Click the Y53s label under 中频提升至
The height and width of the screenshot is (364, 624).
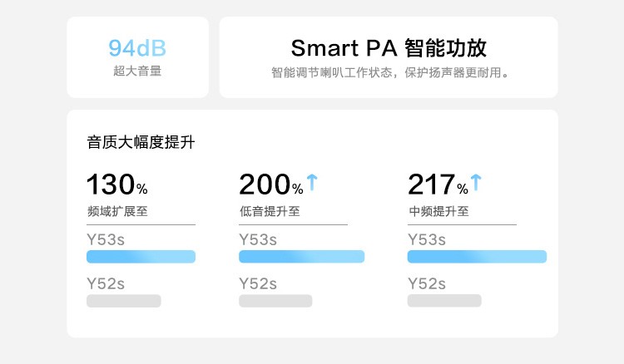pyautogui.click(x=426, y=240)
